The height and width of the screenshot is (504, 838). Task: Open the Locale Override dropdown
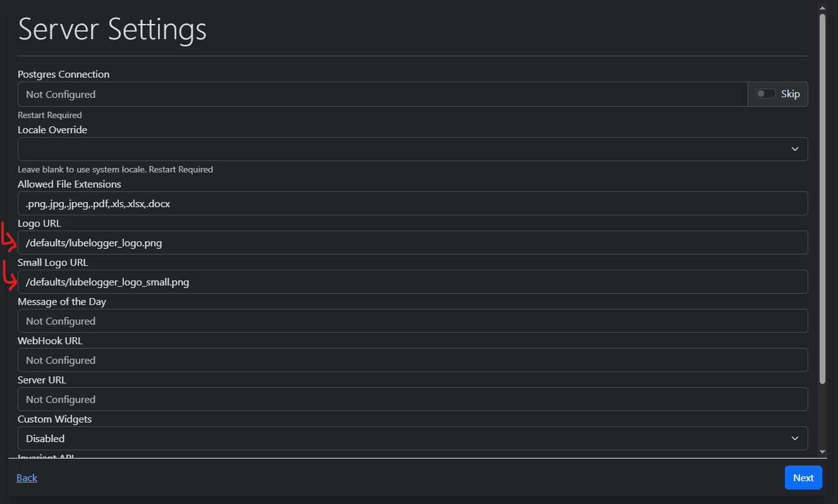point(412,149)
